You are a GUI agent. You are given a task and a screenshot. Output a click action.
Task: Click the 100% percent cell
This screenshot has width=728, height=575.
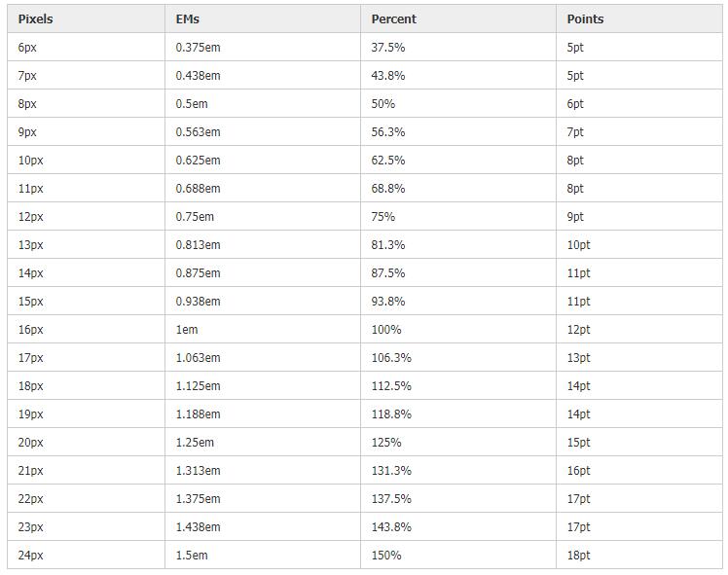pos(458,330)
